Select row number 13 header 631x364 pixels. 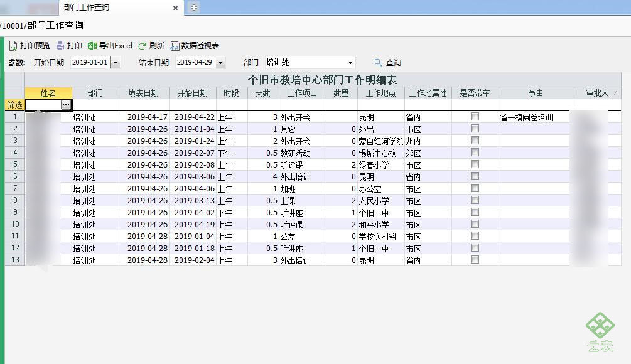click(15, 260)
